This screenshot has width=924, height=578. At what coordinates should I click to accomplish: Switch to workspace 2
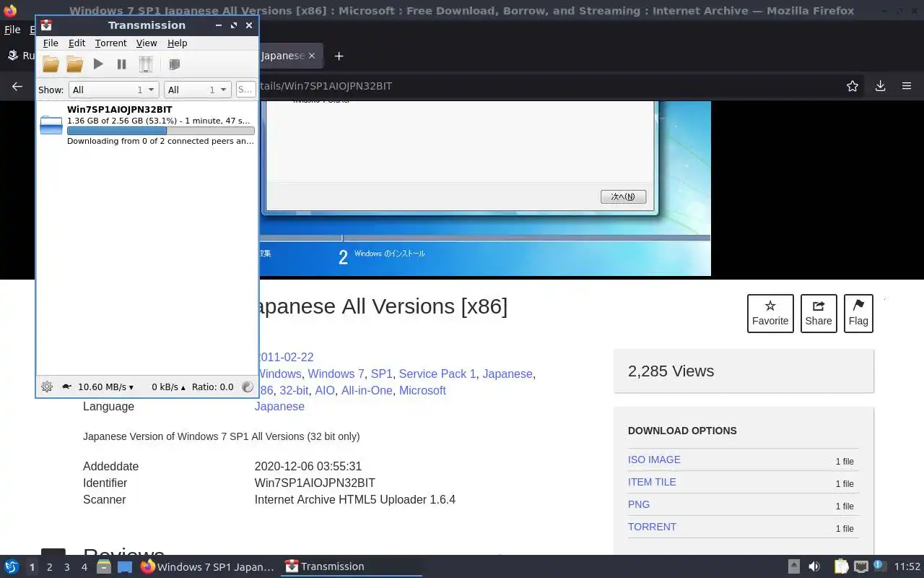pyautogui.click(x=49, y=567)
